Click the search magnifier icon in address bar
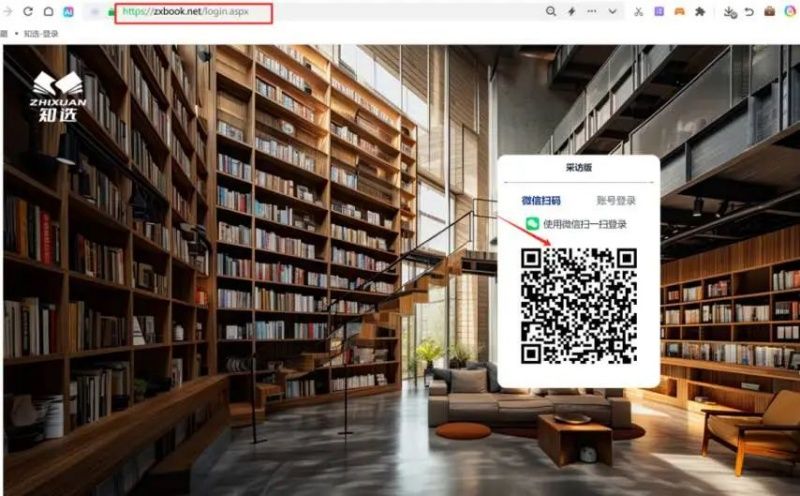800x496 pixels. pyautogui.click(x=551, y=11)
